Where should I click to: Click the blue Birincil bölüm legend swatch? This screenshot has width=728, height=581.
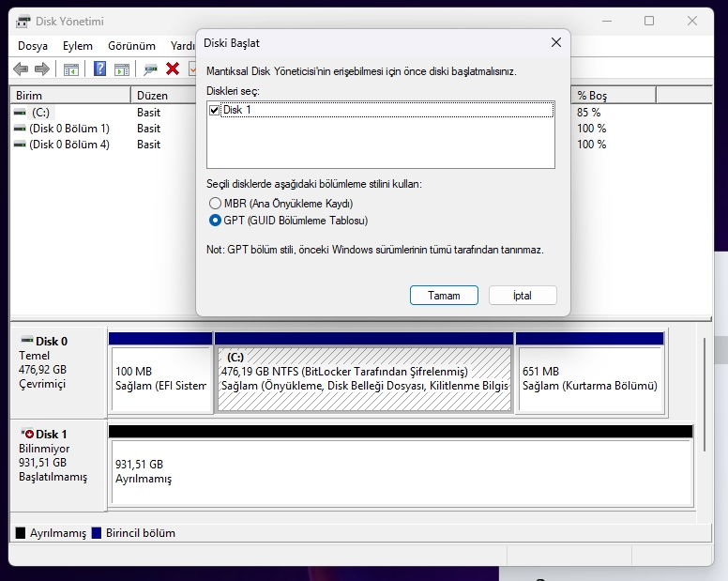(x=97, y=533)
